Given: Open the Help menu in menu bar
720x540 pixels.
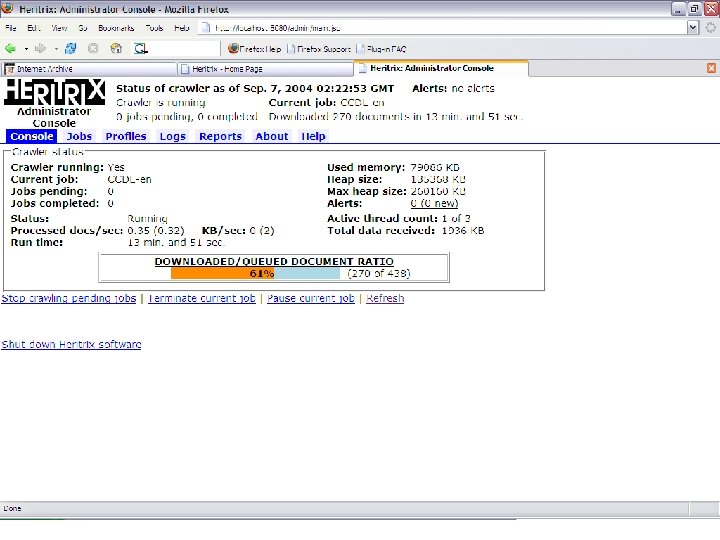Looking at the screenshot, I should [x=182, y=28].
